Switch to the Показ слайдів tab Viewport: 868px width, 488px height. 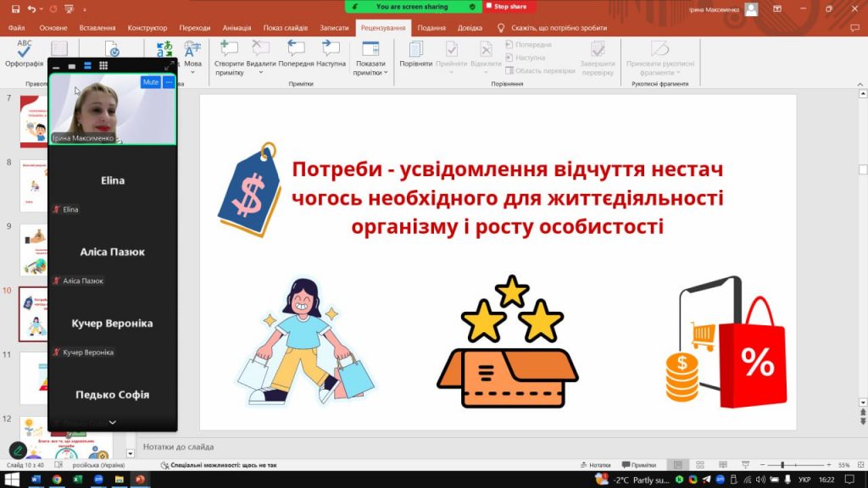click(285, 28)
